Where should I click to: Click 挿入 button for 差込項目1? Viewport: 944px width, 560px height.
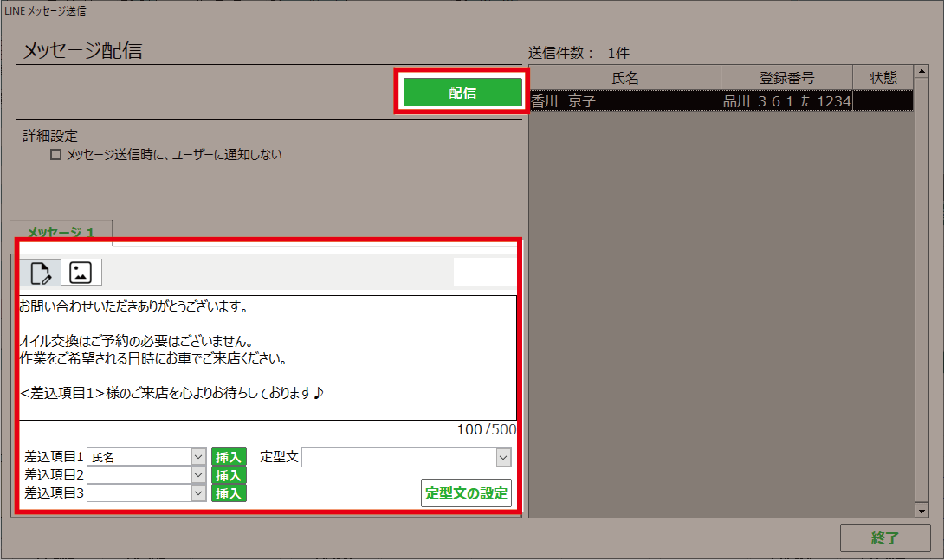229,457
